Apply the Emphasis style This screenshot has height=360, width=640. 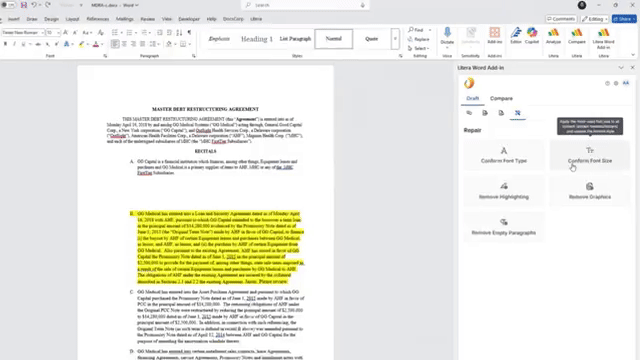(219, 39)
